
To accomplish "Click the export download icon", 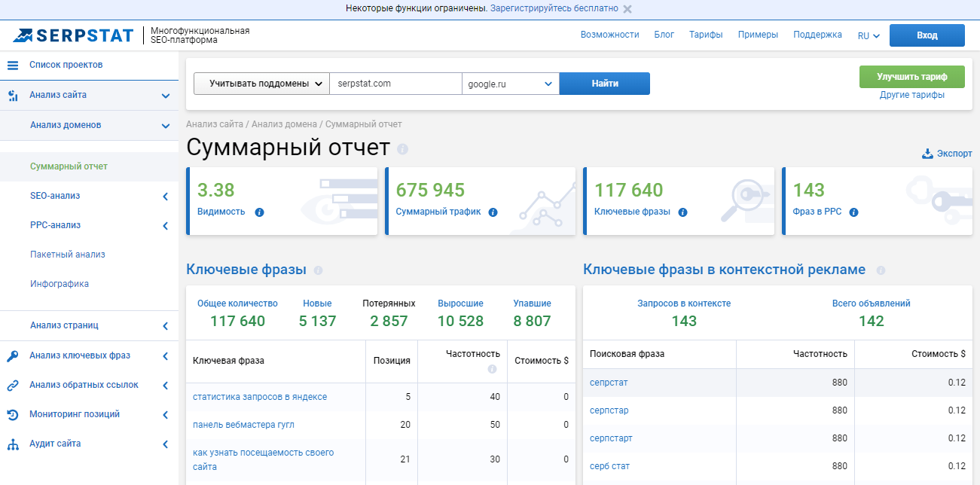I will 927,154.
